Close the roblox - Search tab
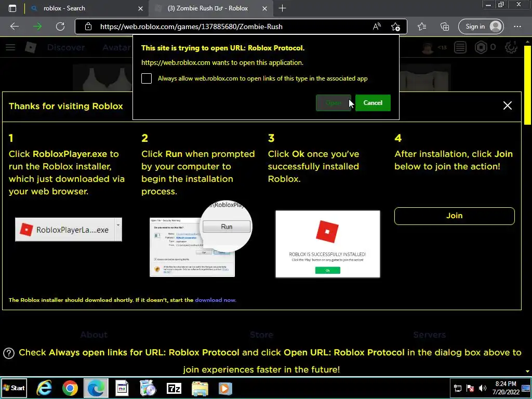Image resolution: width=532 pixels, height=399 pixels. click(140, 8)
